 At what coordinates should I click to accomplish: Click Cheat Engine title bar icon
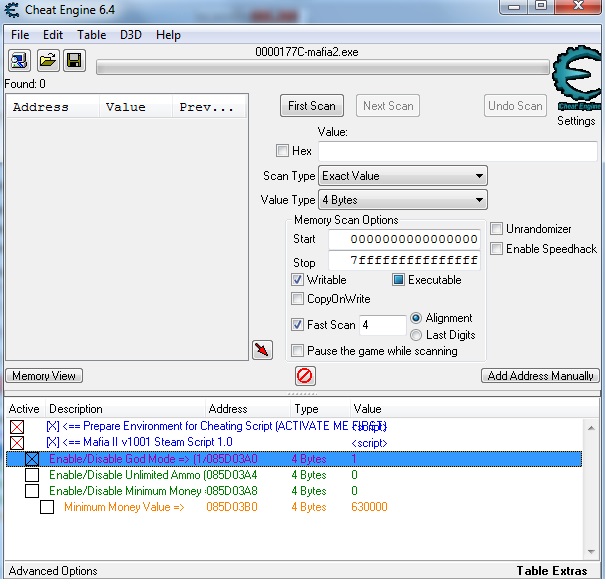click(11, 10)
